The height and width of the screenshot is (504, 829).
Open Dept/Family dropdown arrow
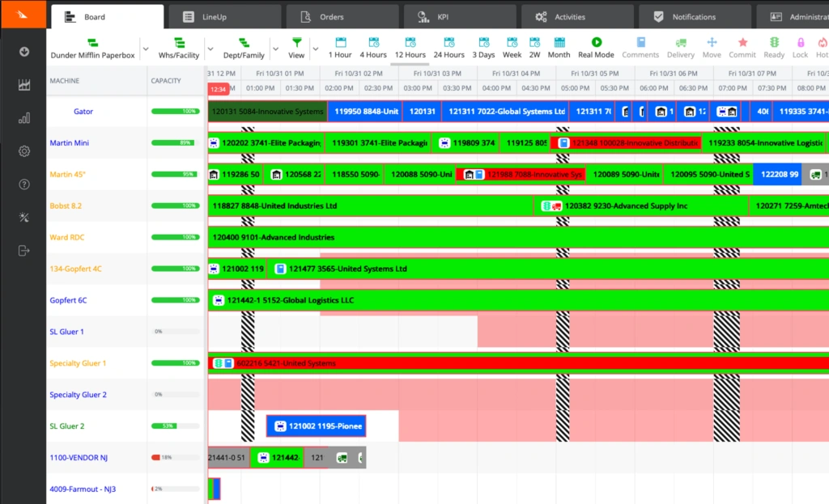coord(275,49)
